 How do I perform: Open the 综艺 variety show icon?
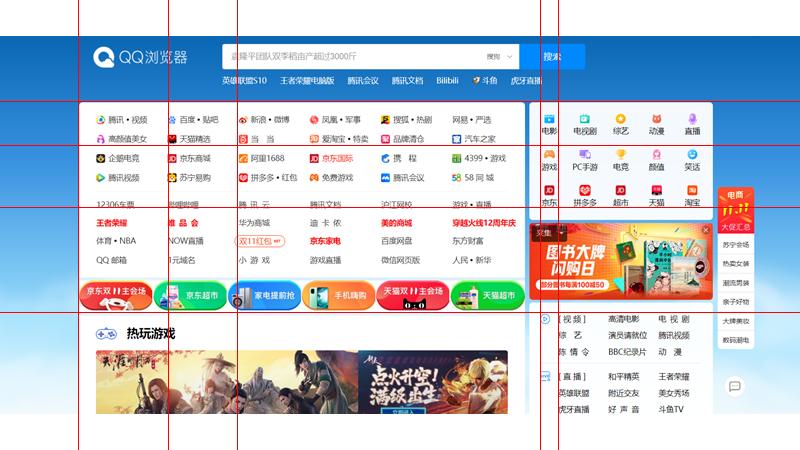click(x=620, y=119)
